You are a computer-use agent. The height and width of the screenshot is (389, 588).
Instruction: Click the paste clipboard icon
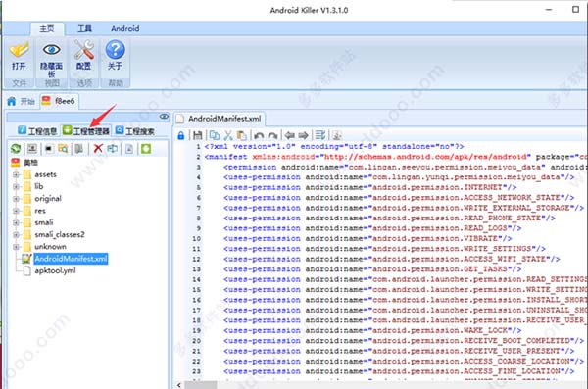click(x=242, y=135)
